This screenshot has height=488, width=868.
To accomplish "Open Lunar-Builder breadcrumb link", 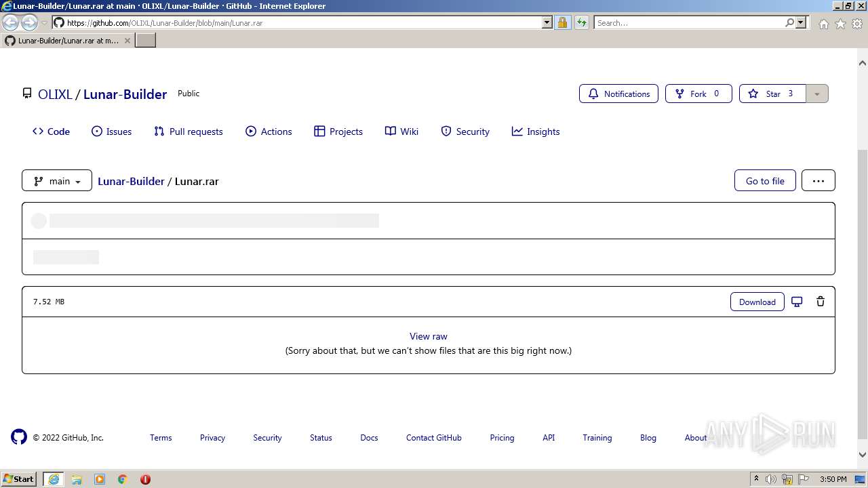I will click(x=131, y=181).
